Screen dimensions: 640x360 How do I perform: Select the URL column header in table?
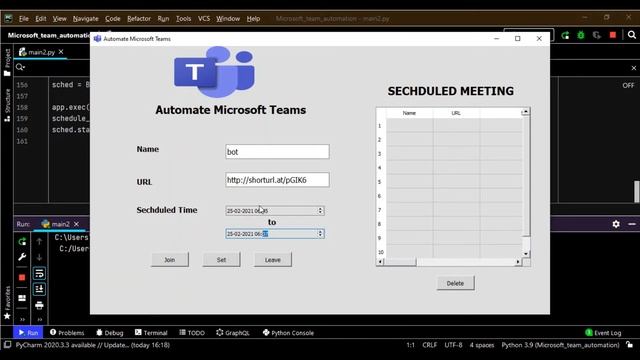pyautogui.click(x=456, y=113)
